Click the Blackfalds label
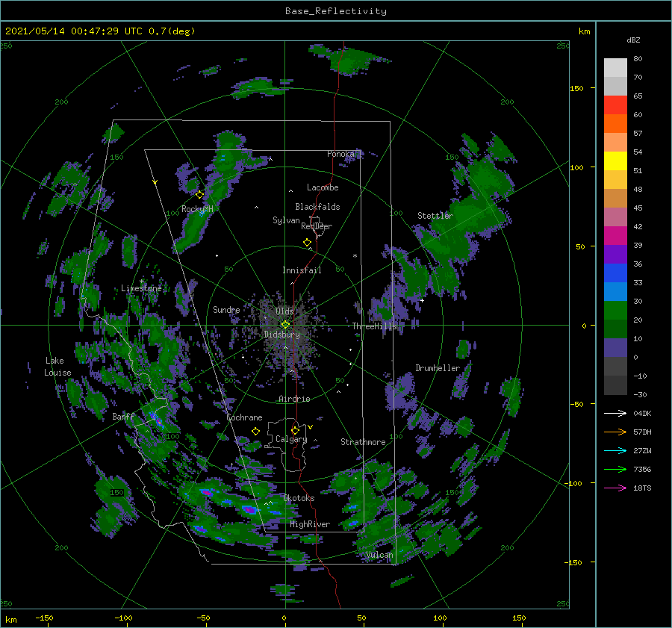This screenshot has height=628, width=672. click(317, 207)
